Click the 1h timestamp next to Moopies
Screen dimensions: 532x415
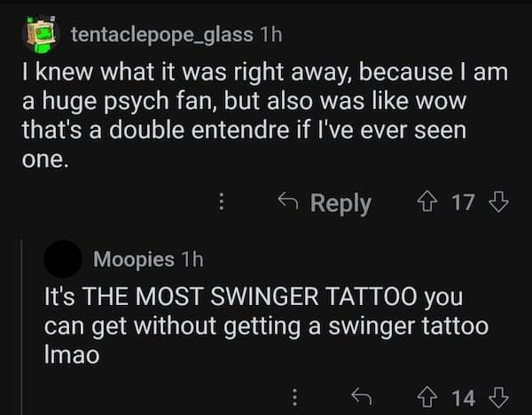(x=192, y=259)
